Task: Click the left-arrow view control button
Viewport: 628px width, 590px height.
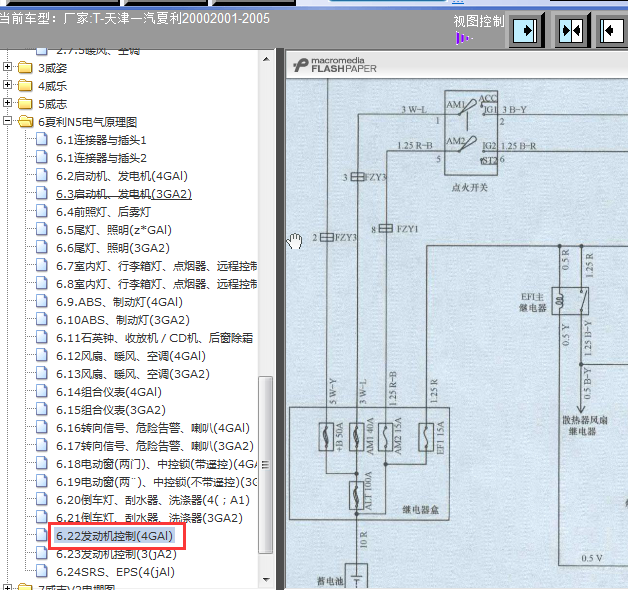Action: click(x=611, y=30)
